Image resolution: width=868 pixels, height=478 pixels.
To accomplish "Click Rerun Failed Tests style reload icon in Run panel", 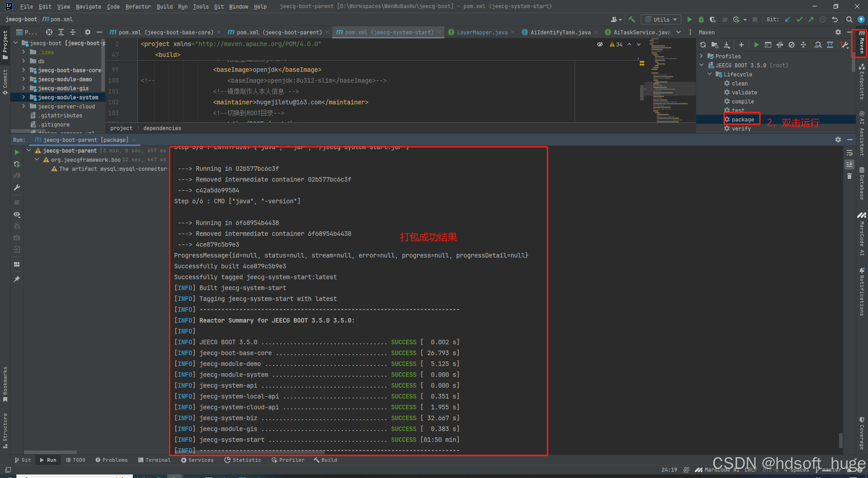I will 17,164.
